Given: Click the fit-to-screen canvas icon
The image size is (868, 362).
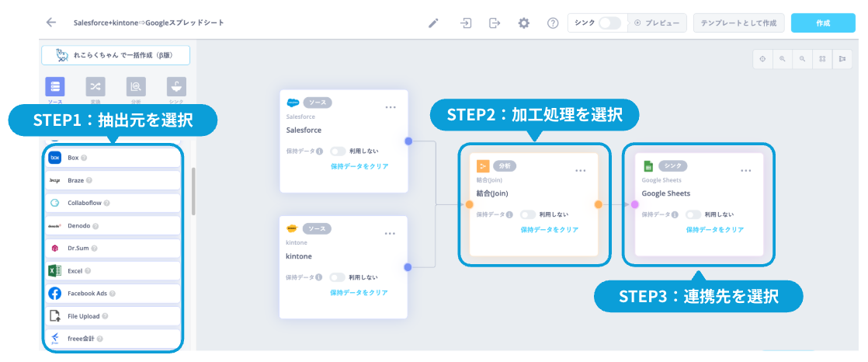Looking at the screenshot, I should coord(821,59).
